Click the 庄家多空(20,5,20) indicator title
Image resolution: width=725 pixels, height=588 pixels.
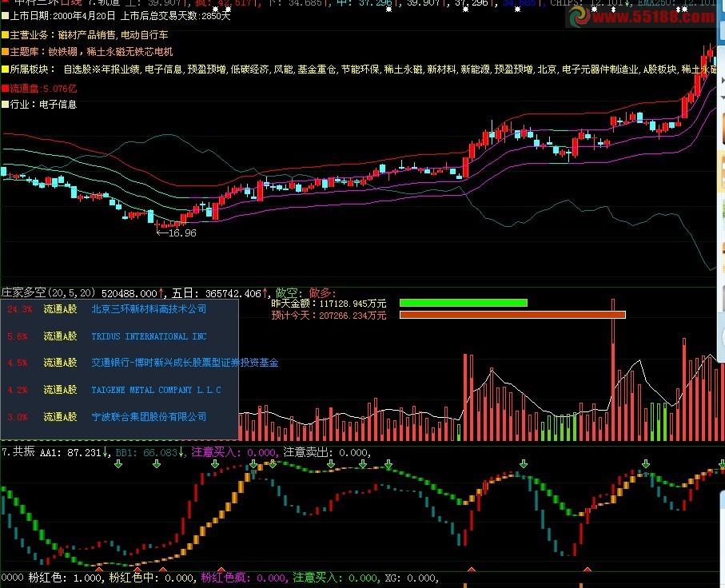[x=48, y=292]
